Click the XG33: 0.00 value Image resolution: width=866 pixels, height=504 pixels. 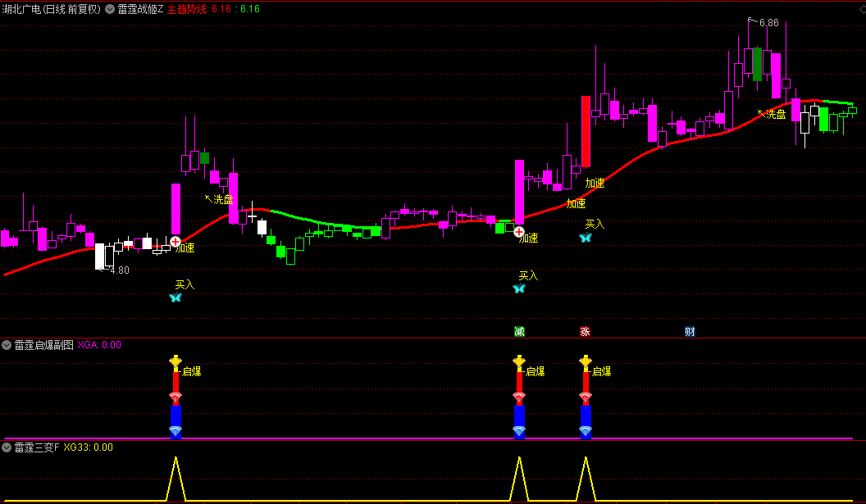pos(89,447)
